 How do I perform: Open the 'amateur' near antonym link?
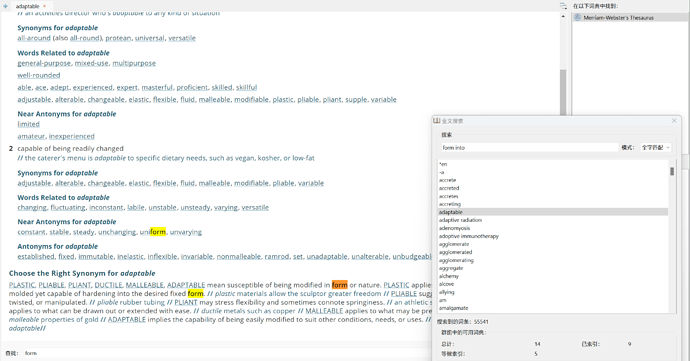tap(31, 136)
